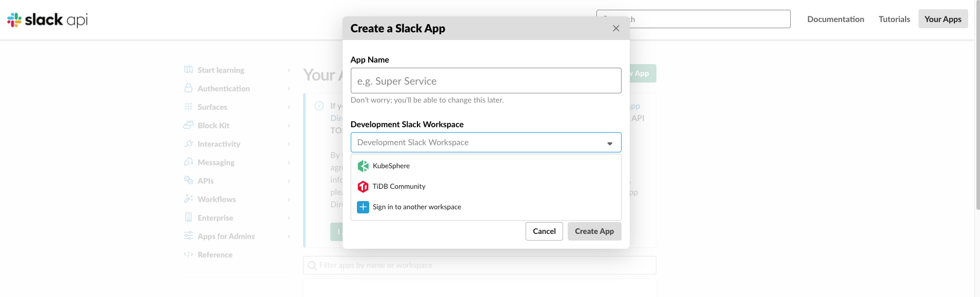
Task: Open the Documentation page
Action: pyautogui.click(x=835, y=19)
